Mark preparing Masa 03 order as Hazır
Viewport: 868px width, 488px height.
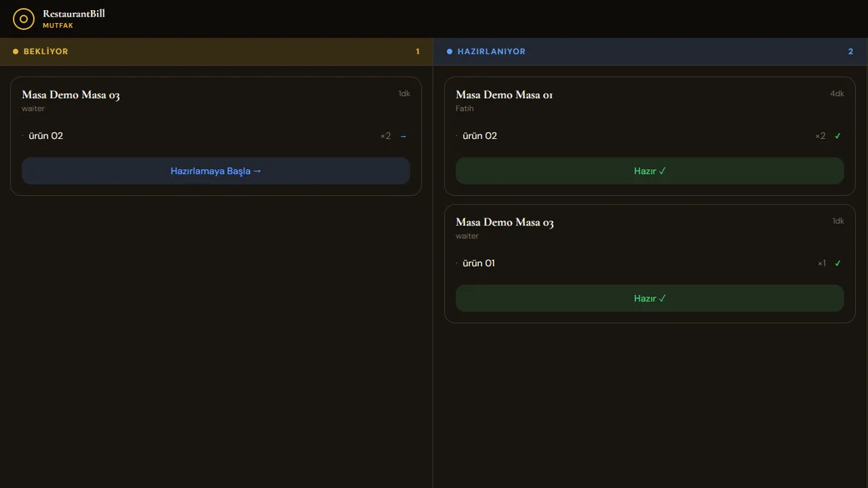[650, 299]
